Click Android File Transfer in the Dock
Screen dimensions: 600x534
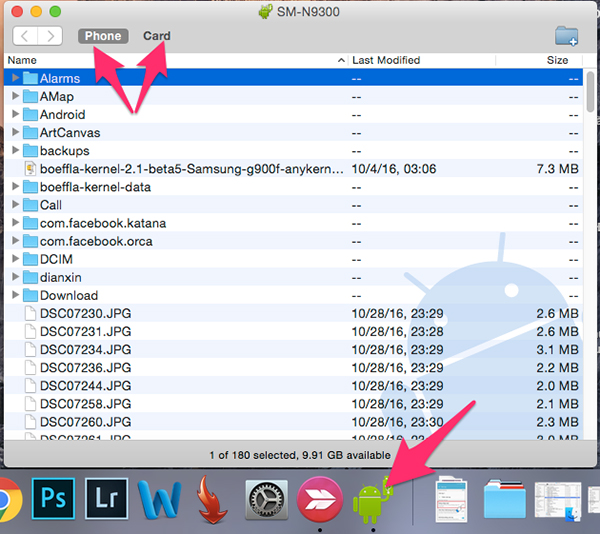(x=373, y=500)
